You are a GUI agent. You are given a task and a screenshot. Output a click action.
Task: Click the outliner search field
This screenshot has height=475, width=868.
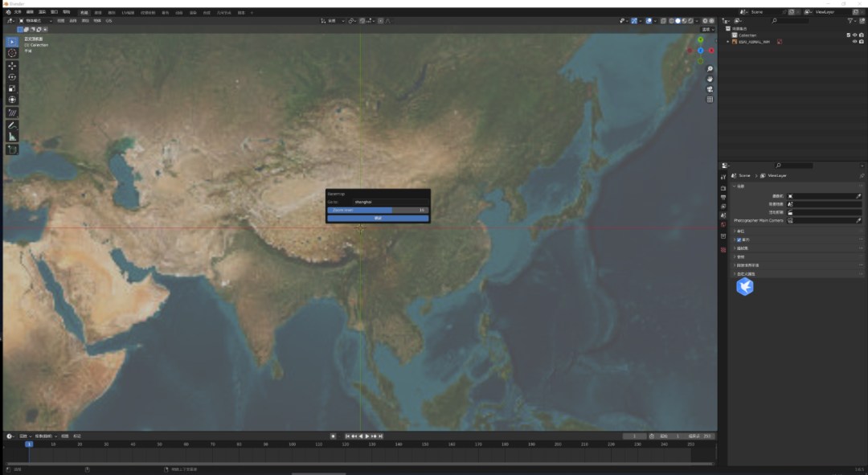coord(791,20)
